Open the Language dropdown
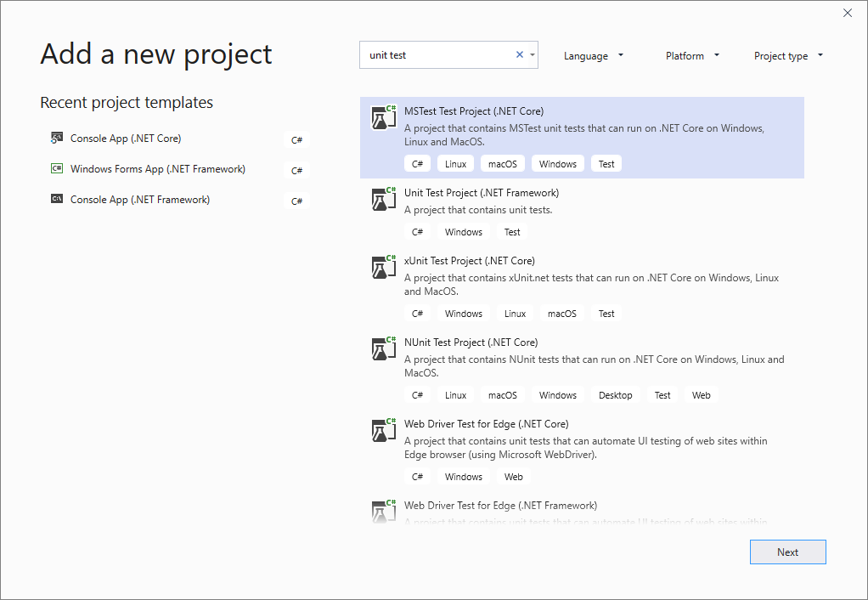This screenshot has height=600, width=868. coord(594,55)
